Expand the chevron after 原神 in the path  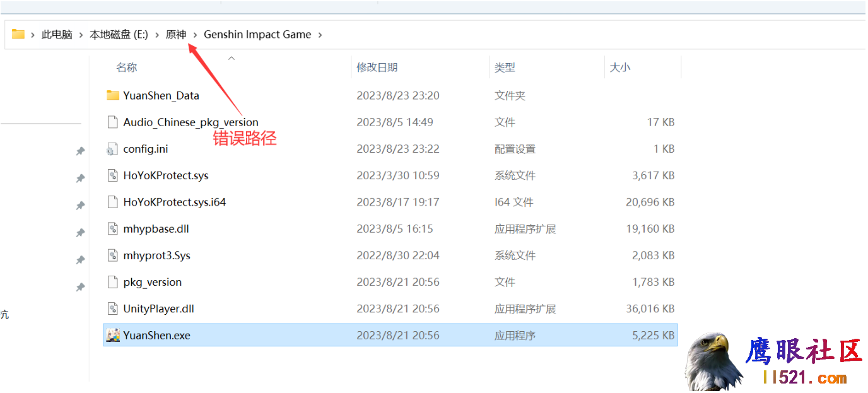(195, 35)
